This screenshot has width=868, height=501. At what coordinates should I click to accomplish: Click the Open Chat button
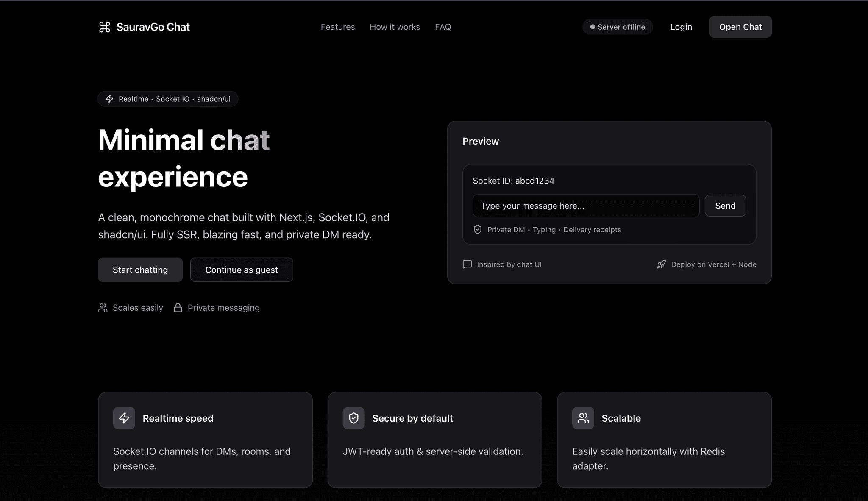[740, 27]
